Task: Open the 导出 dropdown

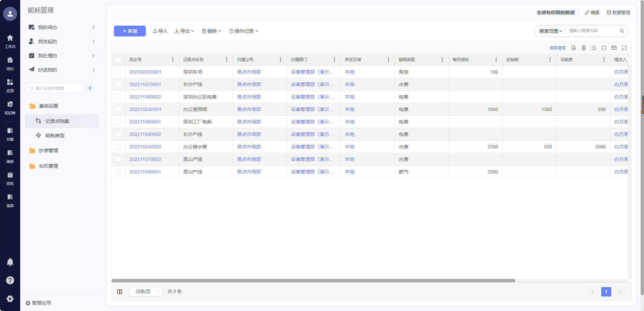Action: click(185, 31)
